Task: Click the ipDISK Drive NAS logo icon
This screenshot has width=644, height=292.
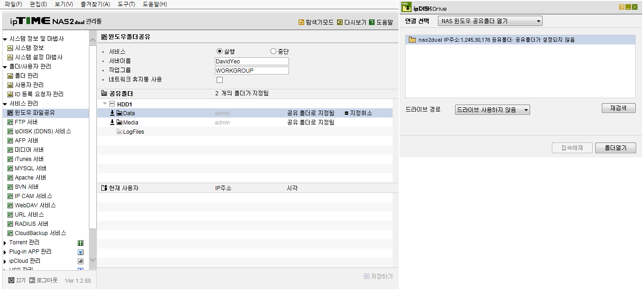Action: (406, 7)
